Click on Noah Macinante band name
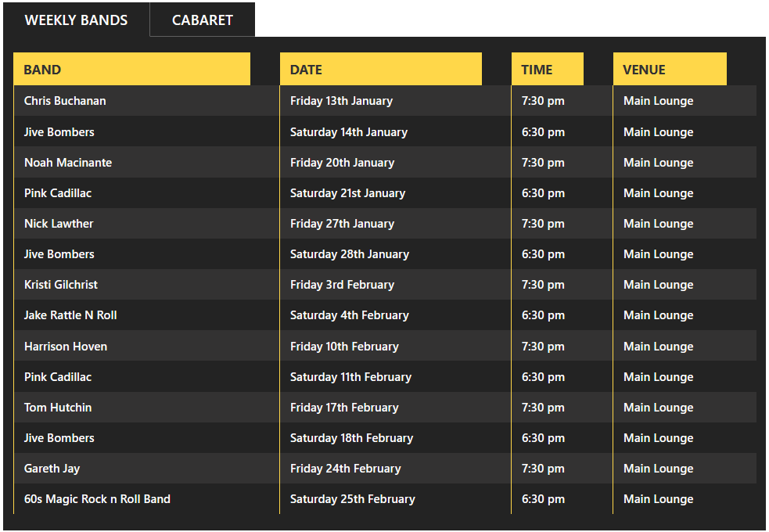This screenshot has width=769, height=532. tap(68, 163)
